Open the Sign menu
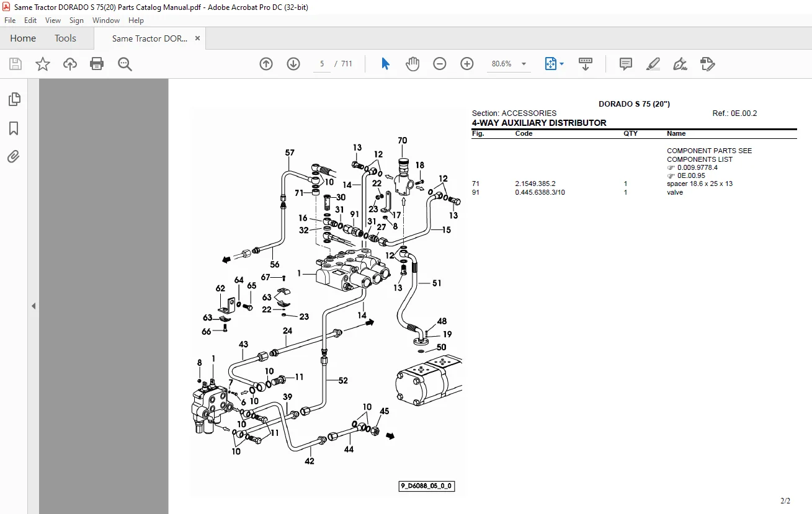The width and height of the screenshot is (812, 514). pyautogui.click(x=76, y=20)
